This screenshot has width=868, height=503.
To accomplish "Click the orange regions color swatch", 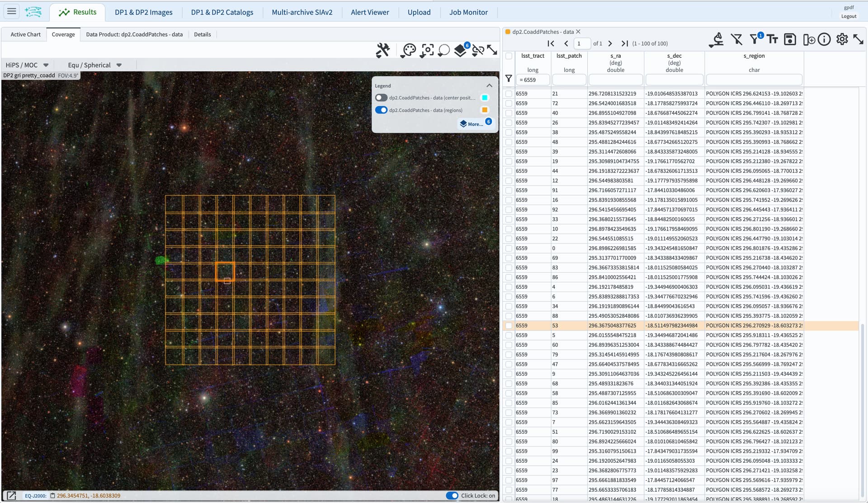I will click(x=485, y=110).
